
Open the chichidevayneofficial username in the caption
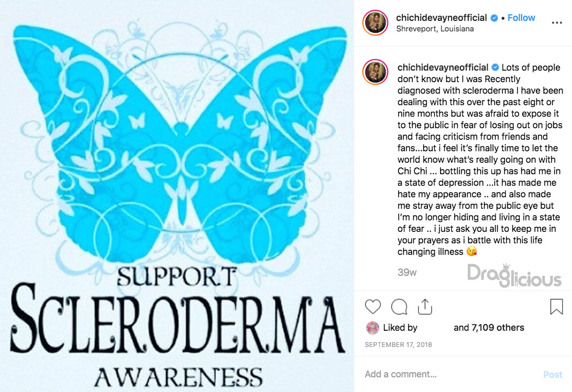click(443, 68)
